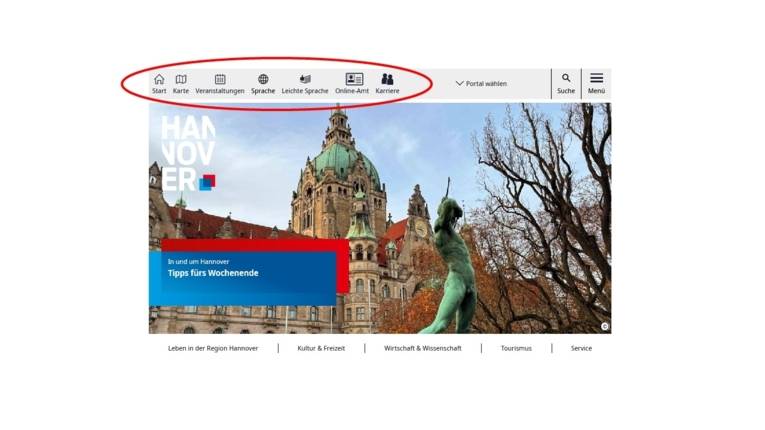The image size is (765, 430).
Task: Click the copyright icon on the photo
Action: click(x=604, y=326)
